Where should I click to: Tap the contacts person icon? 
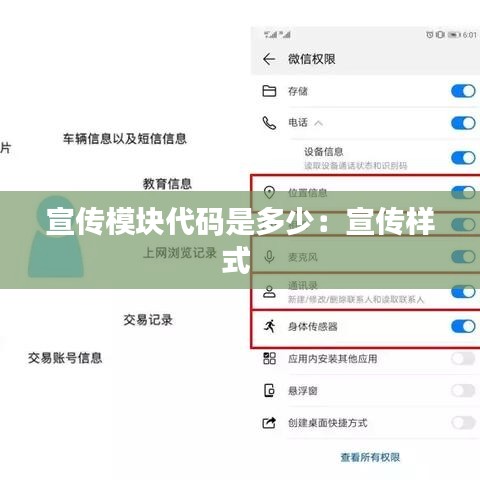click(x=269, y=292)
